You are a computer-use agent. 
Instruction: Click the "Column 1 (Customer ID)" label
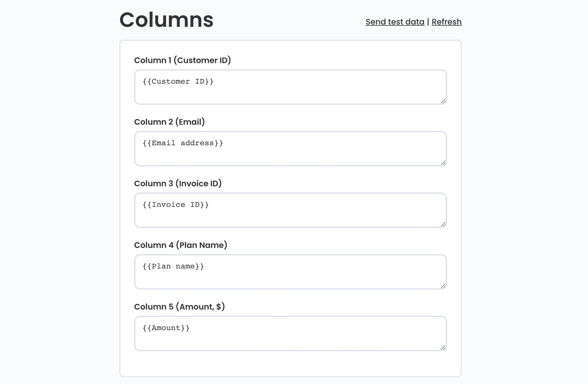[182, 60]
